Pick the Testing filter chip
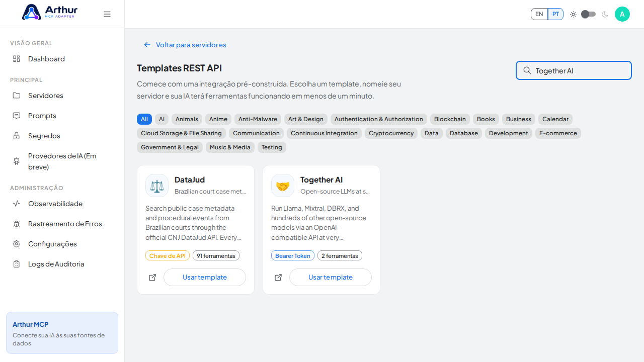This screenshot has height=362, width=644. coord(272,147)
